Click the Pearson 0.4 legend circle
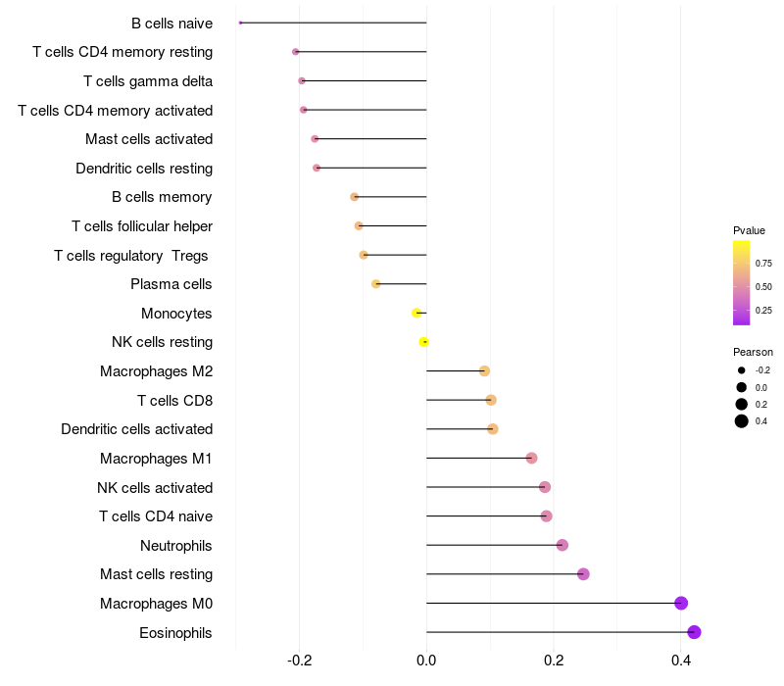The image size is (784, 686). click(x=741, y=421)
